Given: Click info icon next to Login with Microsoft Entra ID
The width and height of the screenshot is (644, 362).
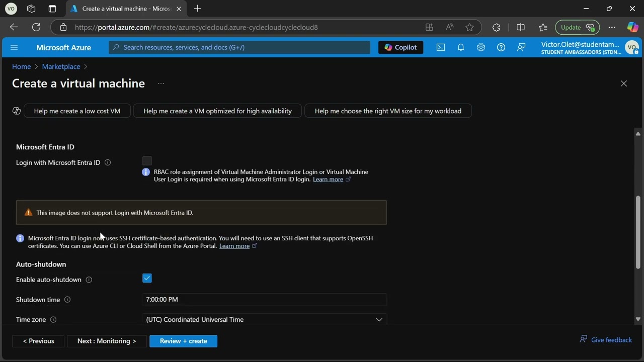Looking at the screenshot, I should click(108, 162).
